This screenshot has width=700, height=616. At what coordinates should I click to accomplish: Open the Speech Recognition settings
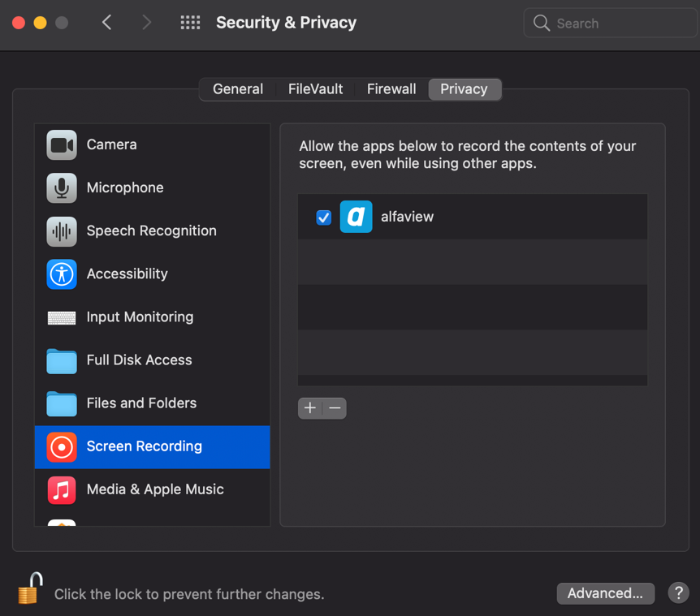point(151,230)
